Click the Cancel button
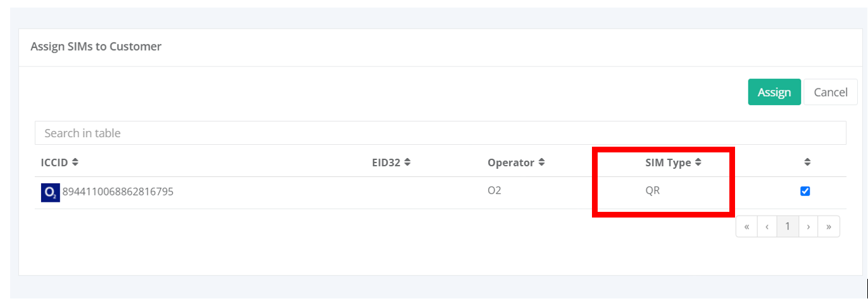Image resolution: width=868 pixels, height=301 pixels. click(x=830, y=92)
